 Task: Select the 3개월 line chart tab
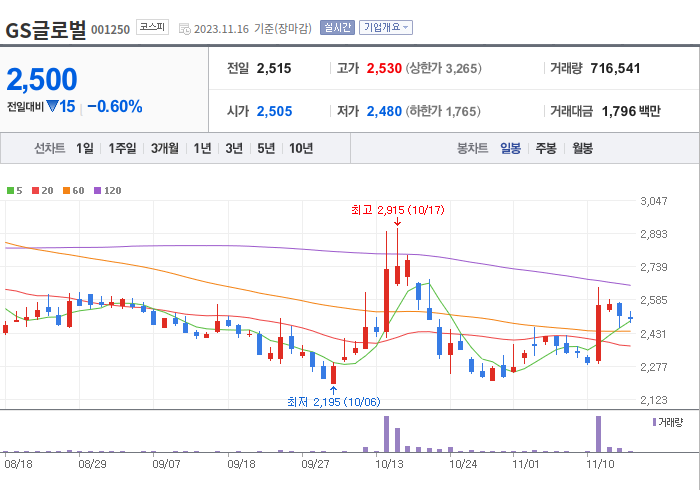(165, 148)
